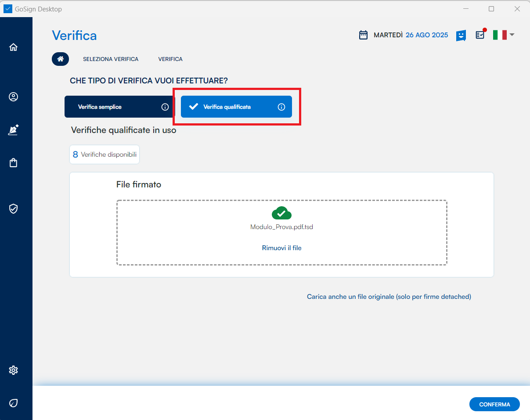Select the signature pen sidebar icon
Viewport: 530px width, 420px height.
point(13,130)
